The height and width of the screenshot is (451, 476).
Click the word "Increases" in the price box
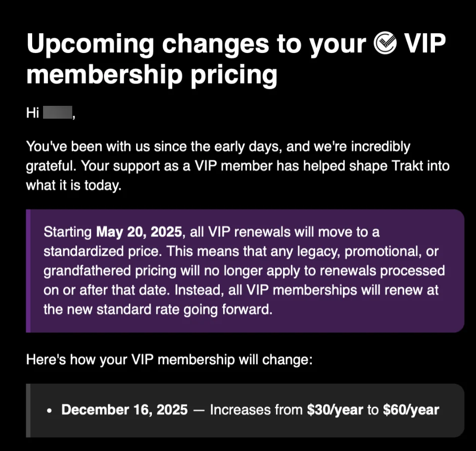(239, 410)
